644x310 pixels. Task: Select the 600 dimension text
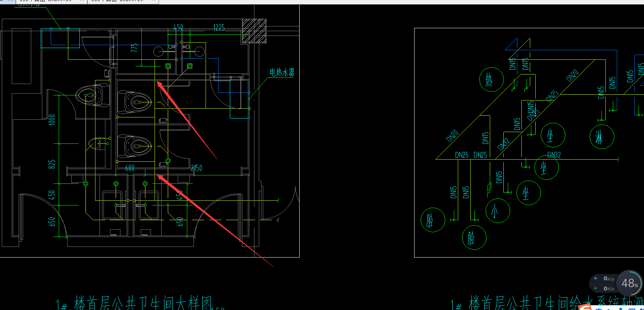tap(130, 168)
